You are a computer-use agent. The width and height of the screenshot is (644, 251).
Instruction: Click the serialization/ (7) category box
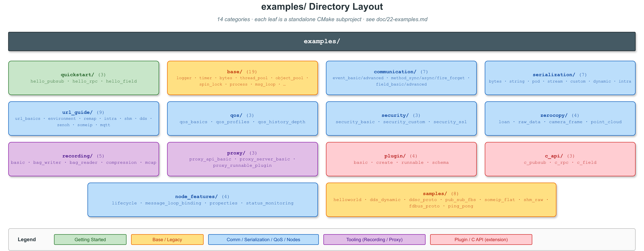pos(560,78)
